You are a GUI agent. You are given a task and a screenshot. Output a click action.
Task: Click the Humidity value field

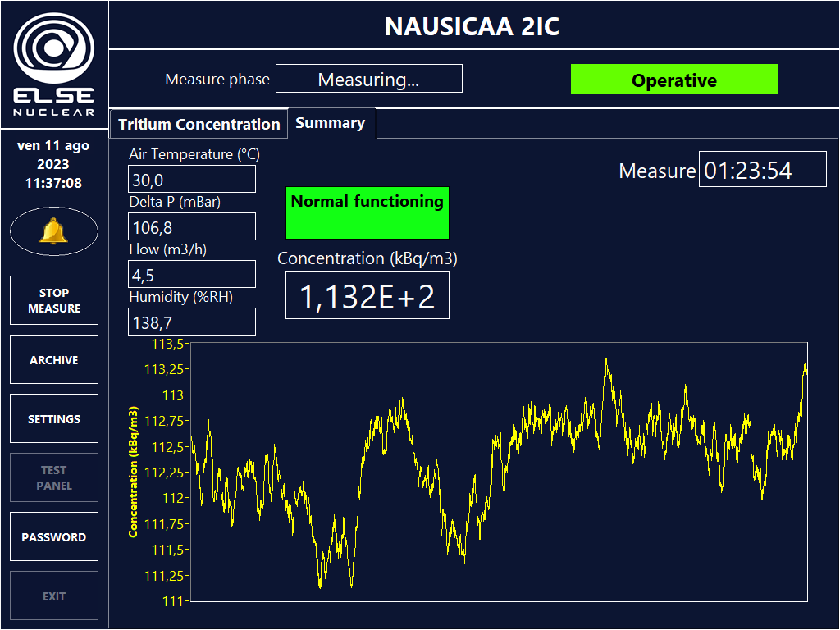[192, 322]
